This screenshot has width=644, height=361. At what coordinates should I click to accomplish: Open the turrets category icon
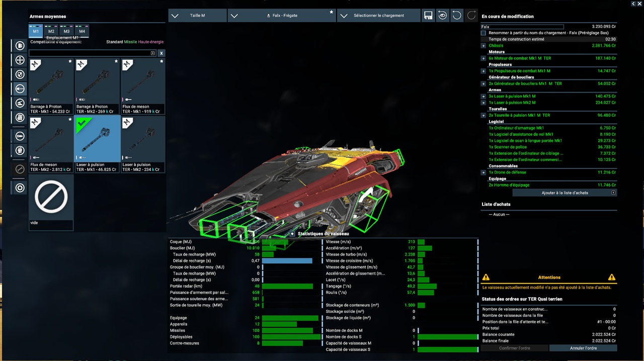(20, 103)
